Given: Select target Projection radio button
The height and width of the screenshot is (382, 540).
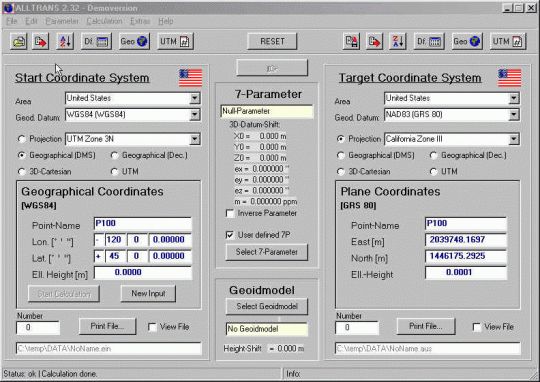Looking at the screenshot, I should click(x=341, y=139).
